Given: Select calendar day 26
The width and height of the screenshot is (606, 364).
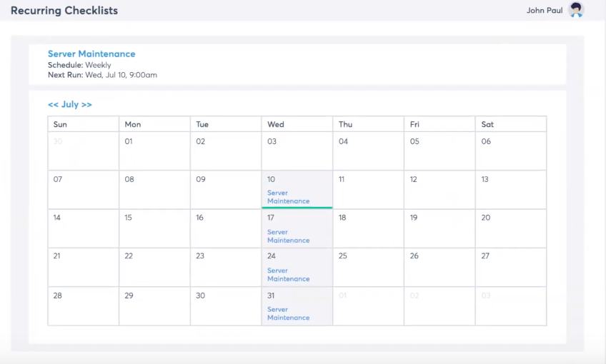Looking at the screenshot, I should tap(439, 267).
